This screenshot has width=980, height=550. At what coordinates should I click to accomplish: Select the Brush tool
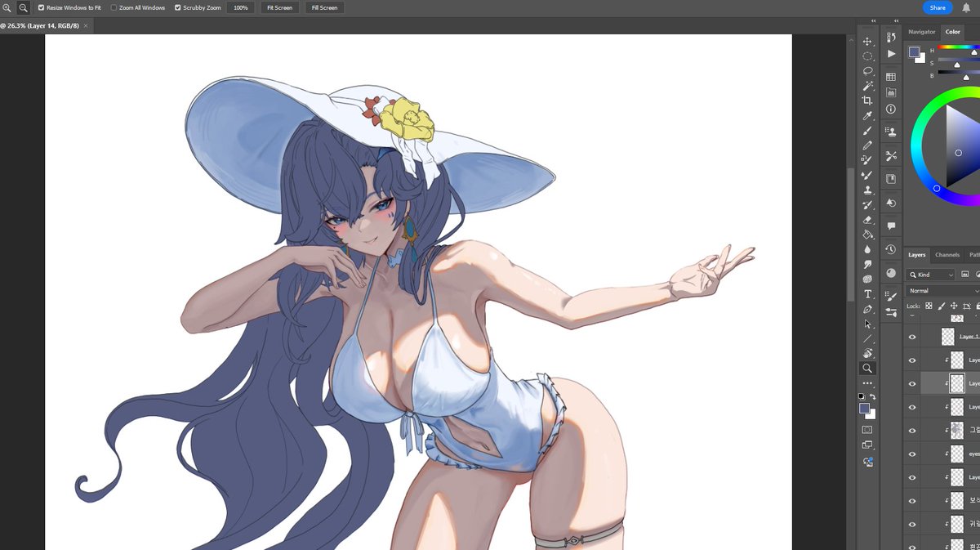pos(867,131)
